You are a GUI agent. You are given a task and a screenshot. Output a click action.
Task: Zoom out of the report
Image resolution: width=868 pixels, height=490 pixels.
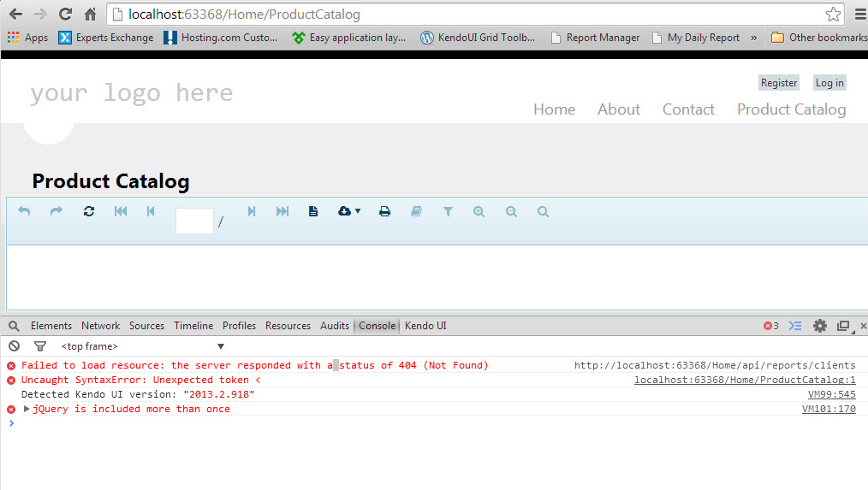pyautogui.click(x=511, y=211)
